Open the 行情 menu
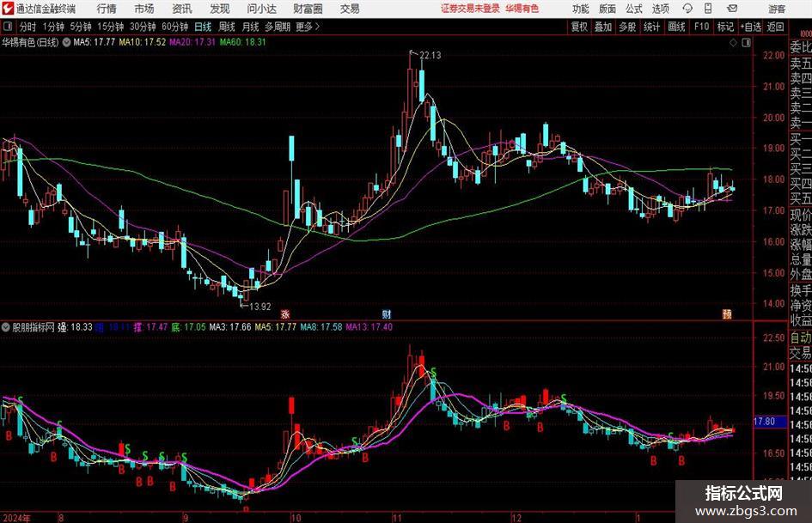This screenshot has width=812, height=523. click(107, 9)
